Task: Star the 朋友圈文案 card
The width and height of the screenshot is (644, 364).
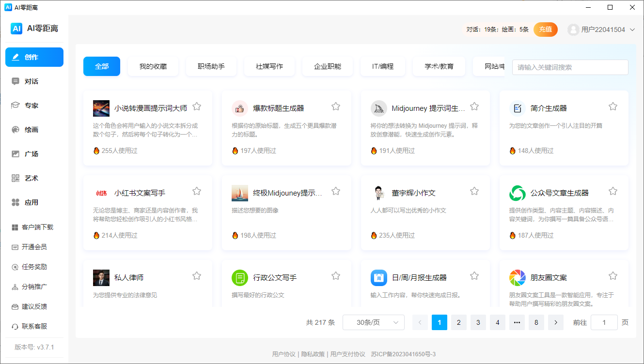Action: (x=613, y=276)
